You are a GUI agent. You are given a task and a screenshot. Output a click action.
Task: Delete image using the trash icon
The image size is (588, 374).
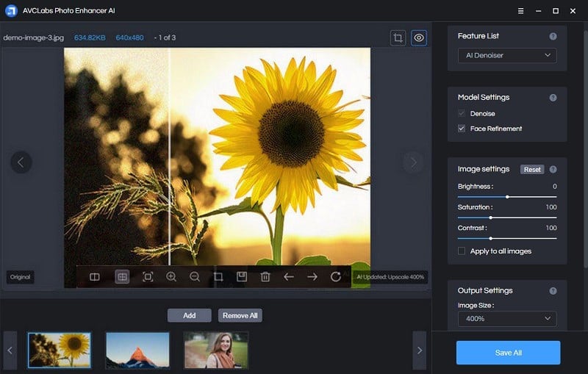click(x=265, y=277)
